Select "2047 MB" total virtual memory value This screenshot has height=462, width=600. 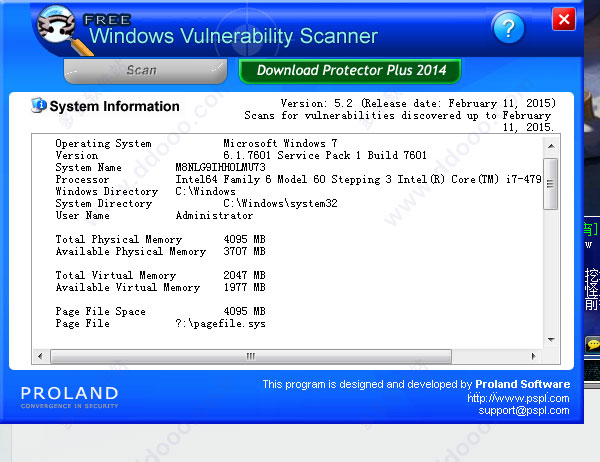tap(245, 276)
